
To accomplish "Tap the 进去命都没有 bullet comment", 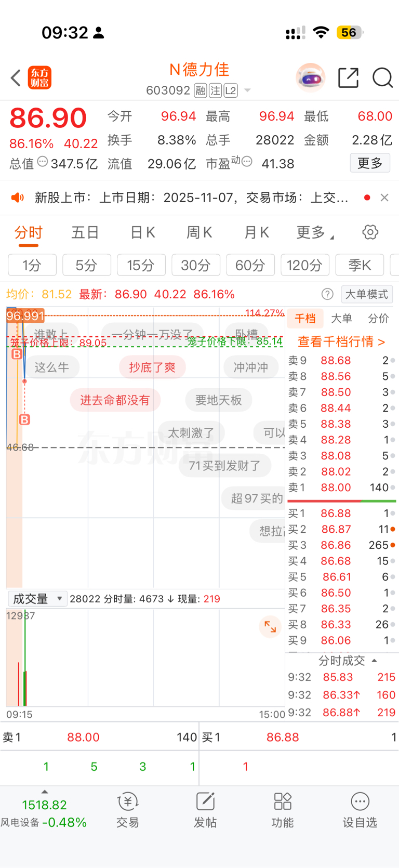I will coord(115,400).
